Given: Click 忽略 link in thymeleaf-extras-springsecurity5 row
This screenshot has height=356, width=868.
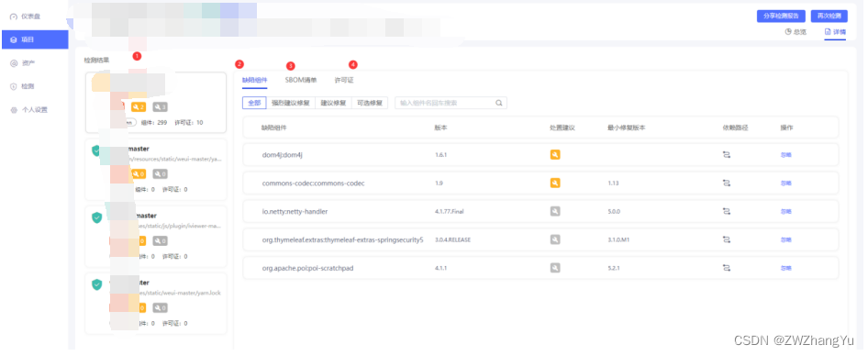Looking at the screenshot, I should [x=786, y=239].
